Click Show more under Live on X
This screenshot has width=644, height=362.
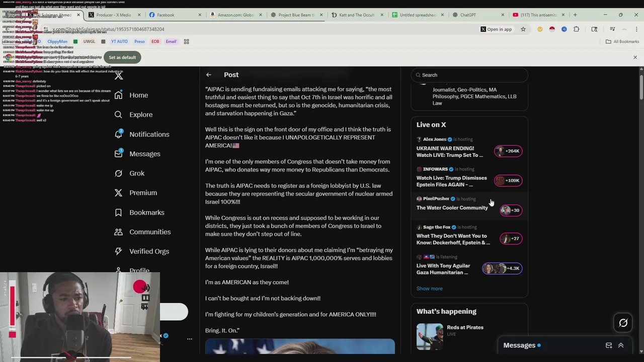click(430, 289)
